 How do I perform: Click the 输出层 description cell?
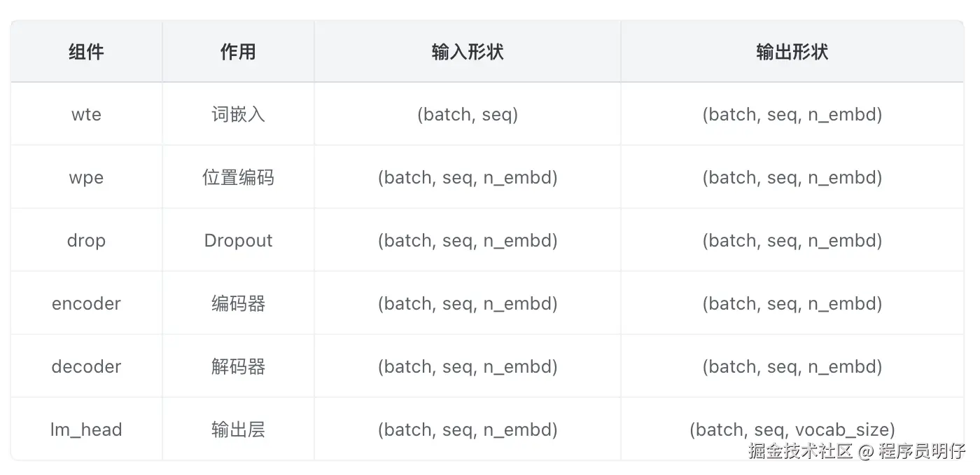238,429
